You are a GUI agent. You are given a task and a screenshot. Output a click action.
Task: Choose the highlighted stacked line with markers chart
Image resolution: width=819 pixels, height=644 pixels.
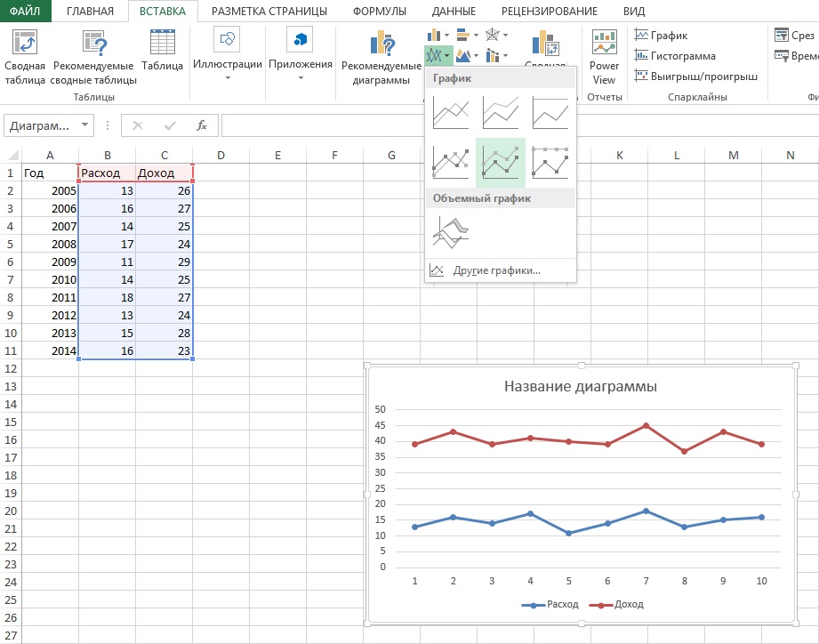500,162
